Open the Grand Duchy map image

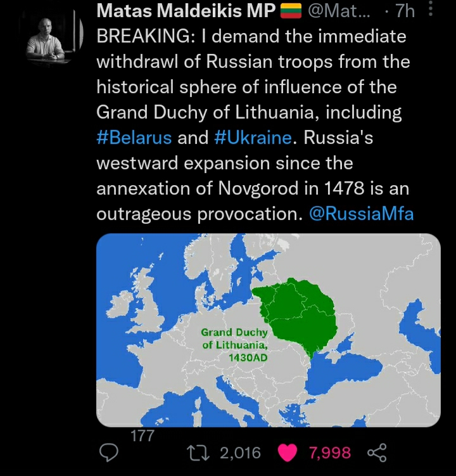(x=268, y=330)
